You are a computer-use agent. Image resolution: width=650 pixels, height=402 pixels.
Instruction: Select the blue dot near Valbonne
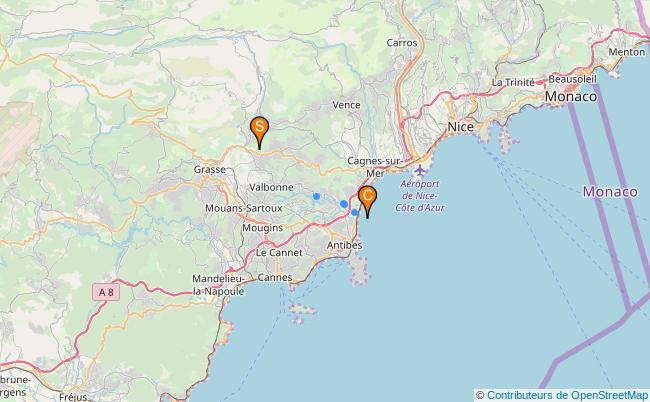tap(316, 196)
